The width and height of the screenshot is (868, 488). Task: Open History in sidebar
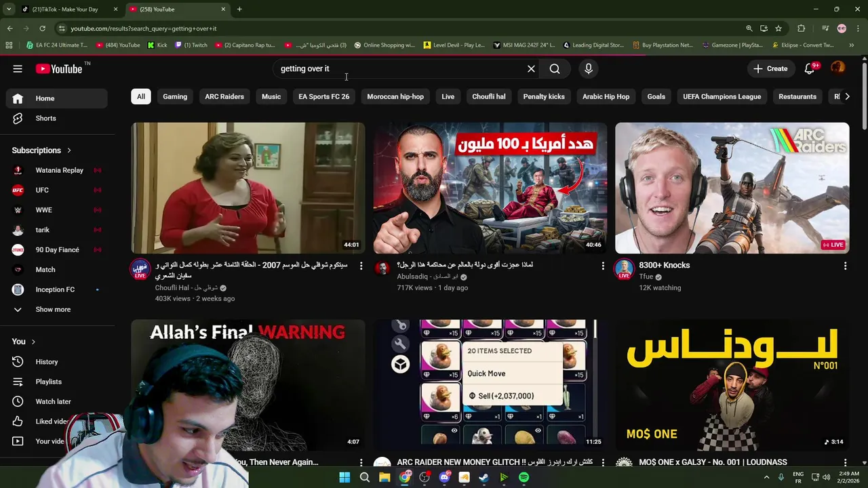[57, 362]
